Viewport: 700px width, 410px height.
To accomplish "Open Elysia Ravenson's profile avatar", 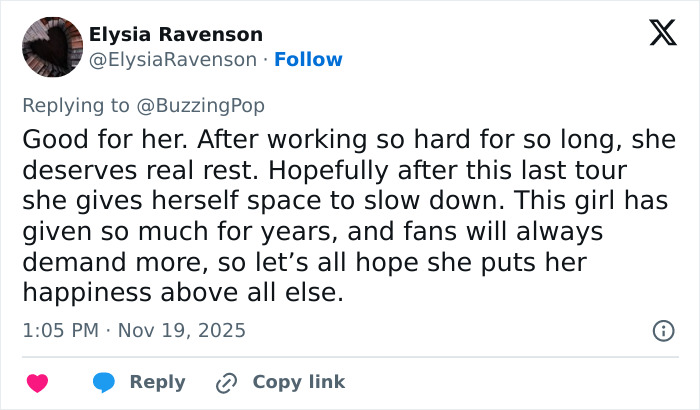I will (x=50, y=46).
